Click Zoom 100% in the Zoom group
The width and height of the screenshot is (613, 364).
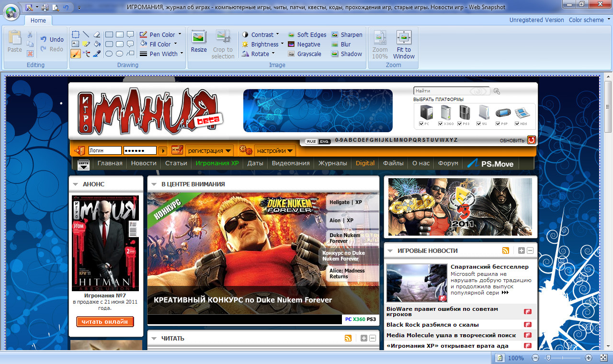tap(380, 44)
